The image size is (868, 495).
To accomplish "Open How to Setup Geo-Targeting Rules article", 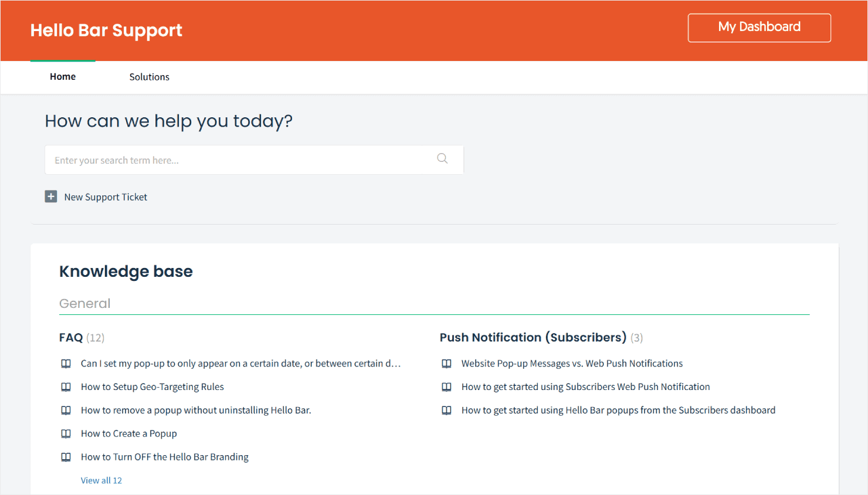I will 152,386.
